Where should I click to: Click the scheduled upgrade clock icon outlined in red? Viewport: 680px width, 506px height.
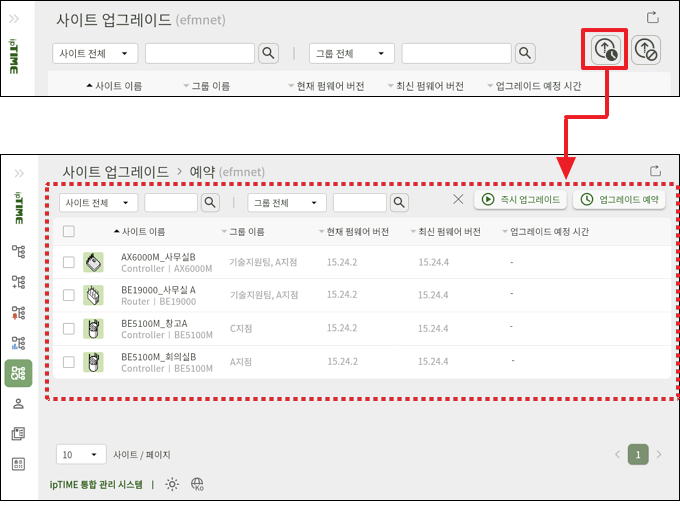[x=605, y=50]
